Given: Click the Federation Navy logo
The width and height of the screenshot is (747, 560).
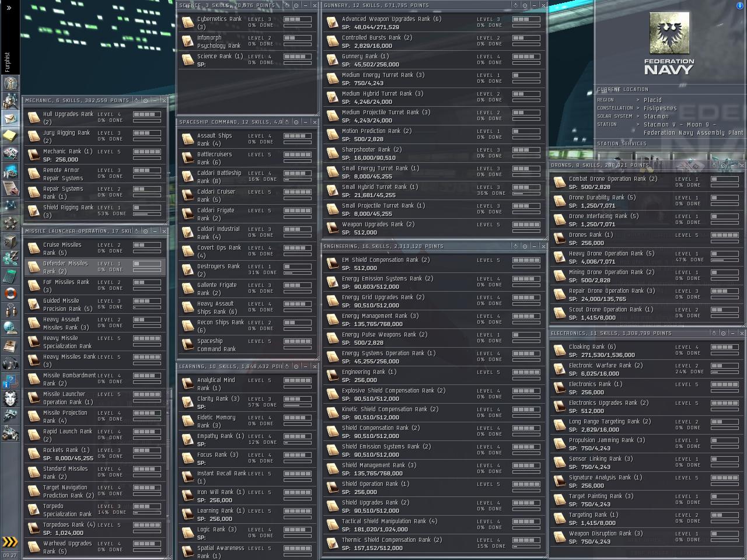Looking at the screenshot, I should point(669,44).
